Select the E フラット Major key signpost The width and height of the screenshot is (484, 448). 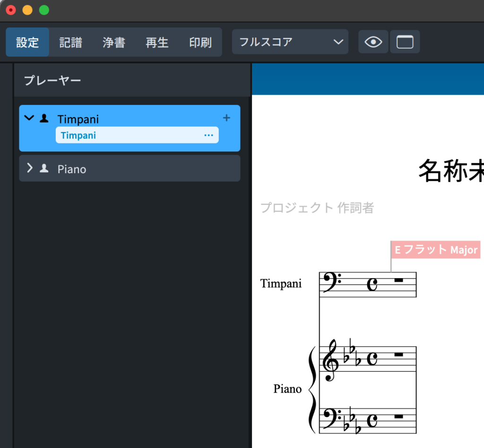click(x=436, y=250)
